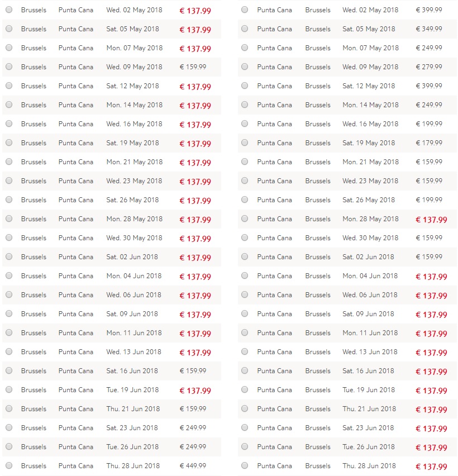Choose outbound flight Sat. 02 Jun 2018
The image size is (458, 476).
9,256
